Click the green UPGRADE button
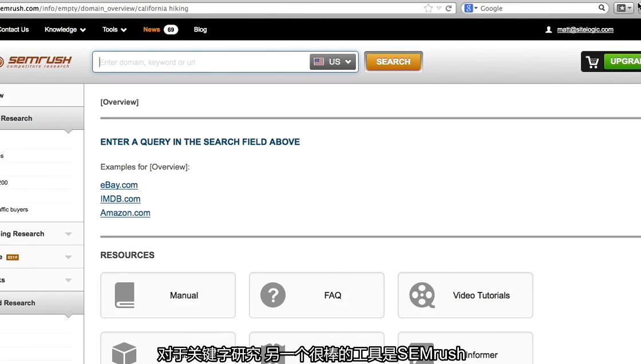Viewport: 641px width, 364px height. [x=623, y=61]
